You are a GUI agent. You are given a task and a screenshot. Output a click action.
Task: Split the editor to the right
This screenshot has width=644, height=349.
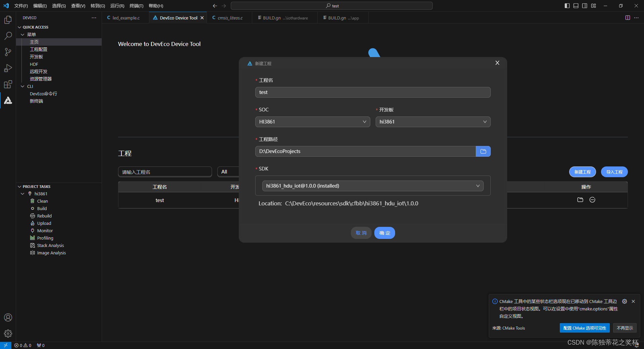click(628, 18)
